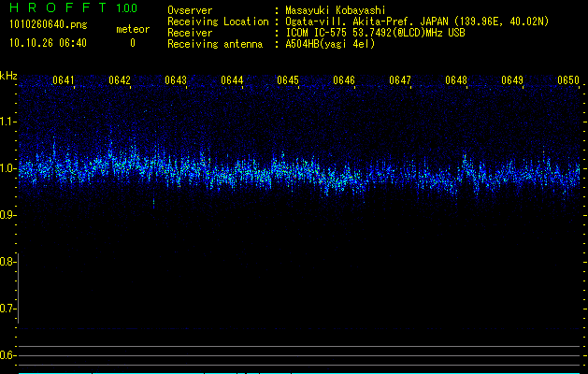588x374 pixels.
Task: Select the 0647 time marker
Action: tap(400, 80)
